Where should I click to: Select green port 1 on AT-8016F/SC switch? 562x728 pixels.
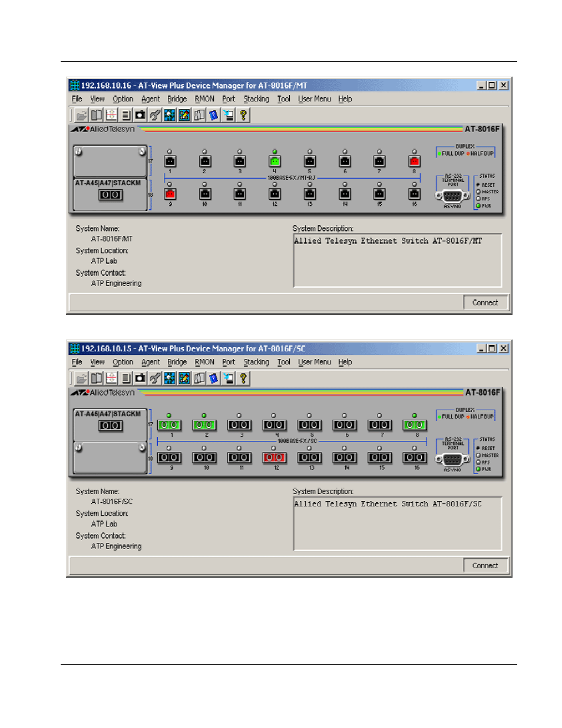170,424
